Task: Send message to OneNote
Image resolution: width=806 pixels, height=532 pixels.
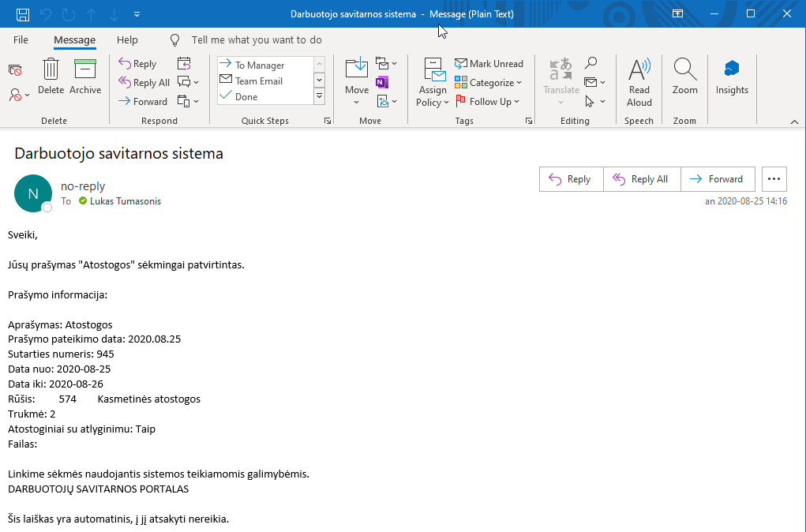Action: click(x=382, y=82)
